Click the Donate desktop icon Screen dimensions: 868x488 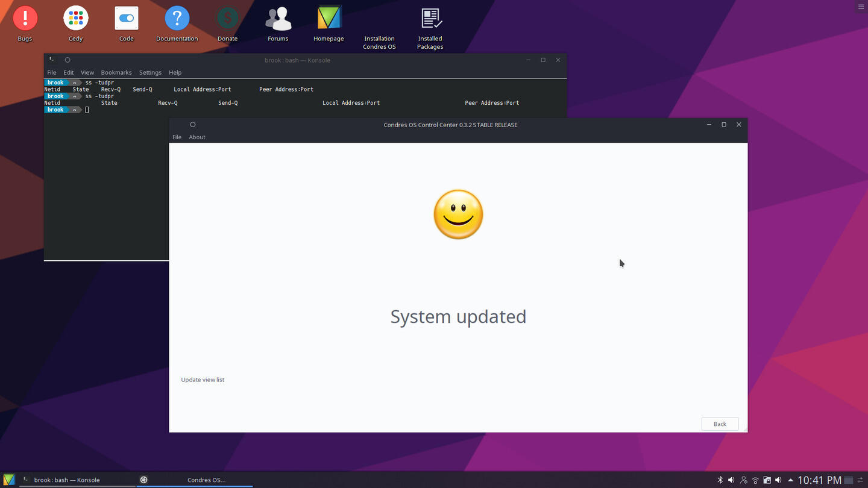tap(227, 24)
